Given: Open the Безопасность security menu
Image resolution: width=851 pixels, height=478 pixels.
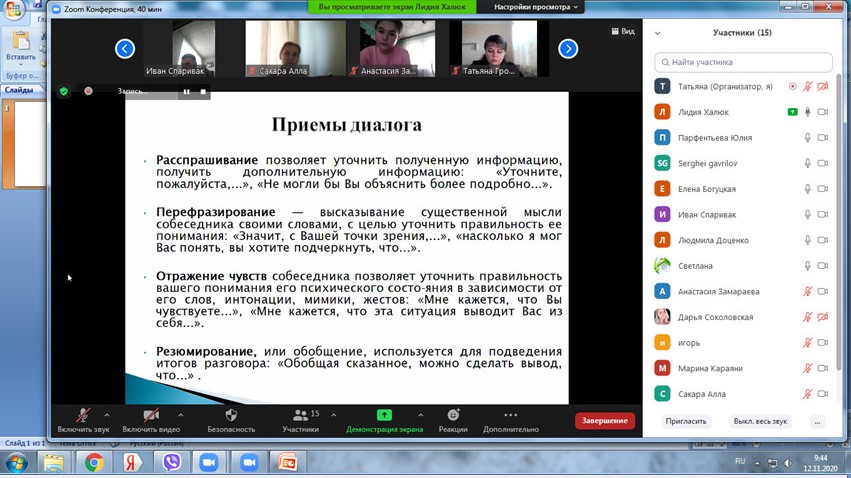Looking at the screenshot, I should (x=231, y=420).
